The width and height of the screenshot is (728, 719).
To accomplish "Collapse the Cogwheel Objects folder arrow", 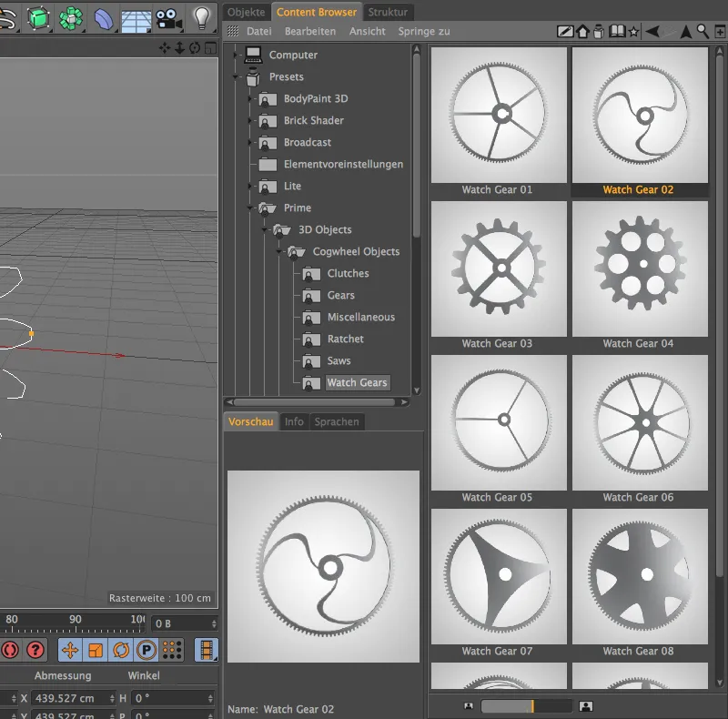I will click(279, 251).
